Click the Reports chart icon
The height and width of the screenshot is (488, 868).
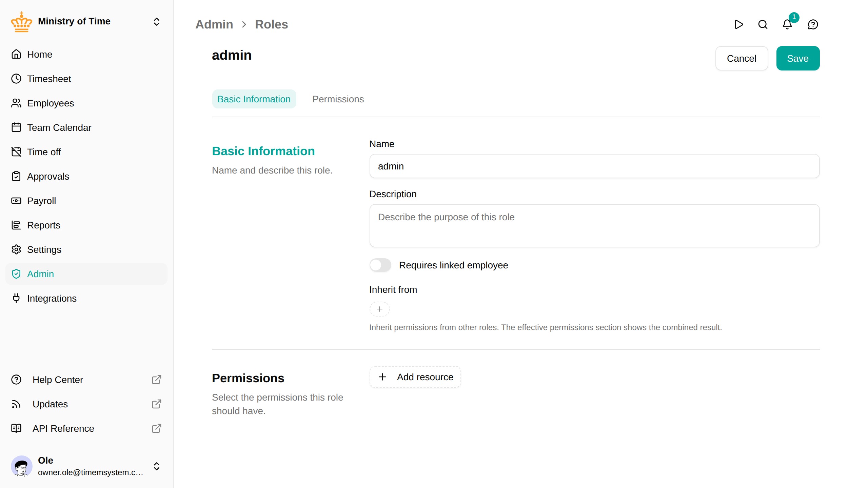[16, 225]
